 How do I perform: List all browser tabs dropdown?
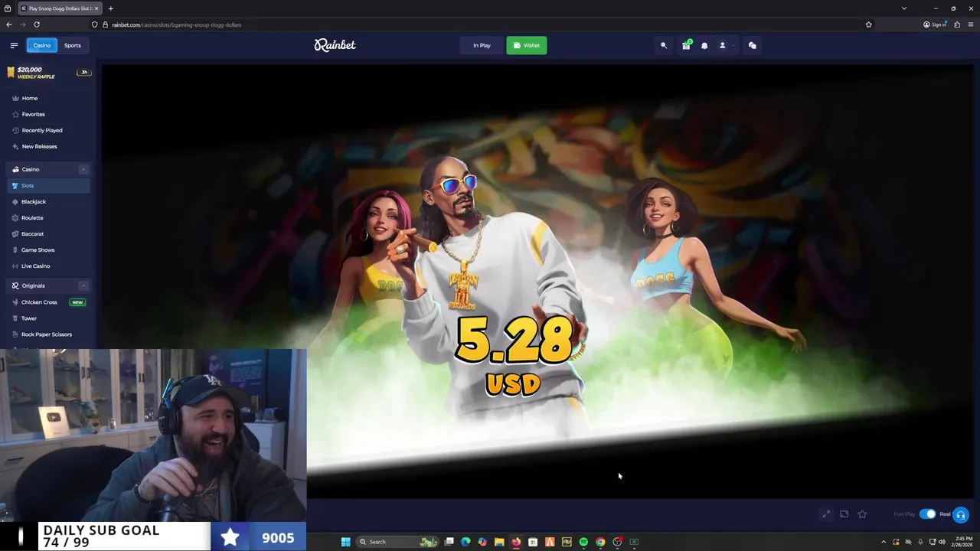point(904,8)
